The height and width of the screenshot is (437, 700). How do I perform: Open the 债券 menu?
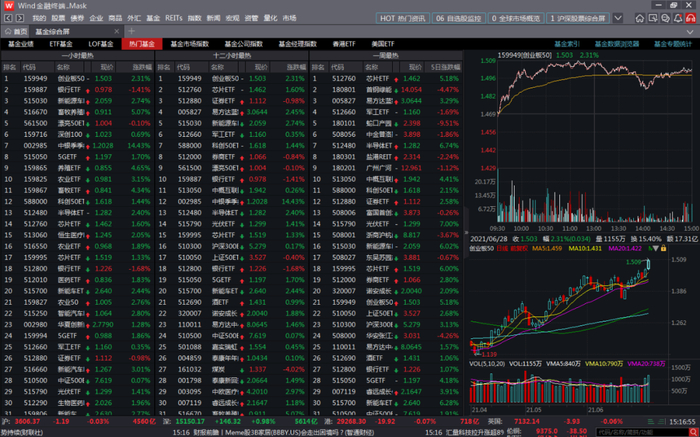point(77,18)
